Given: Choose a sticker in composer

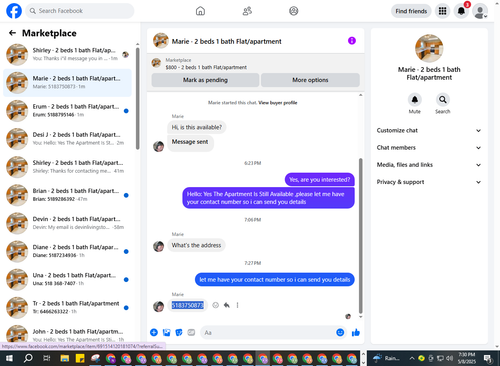Looking at the screenshot, I should click(x=179, y=332).
